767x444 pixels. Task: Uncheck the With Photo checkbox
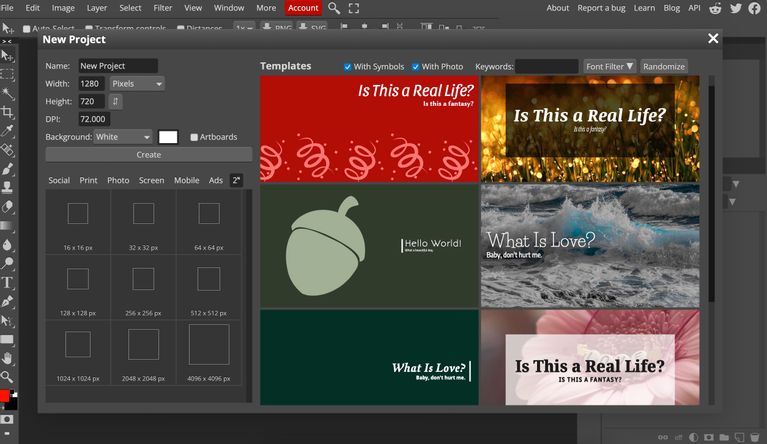(414, 67)
